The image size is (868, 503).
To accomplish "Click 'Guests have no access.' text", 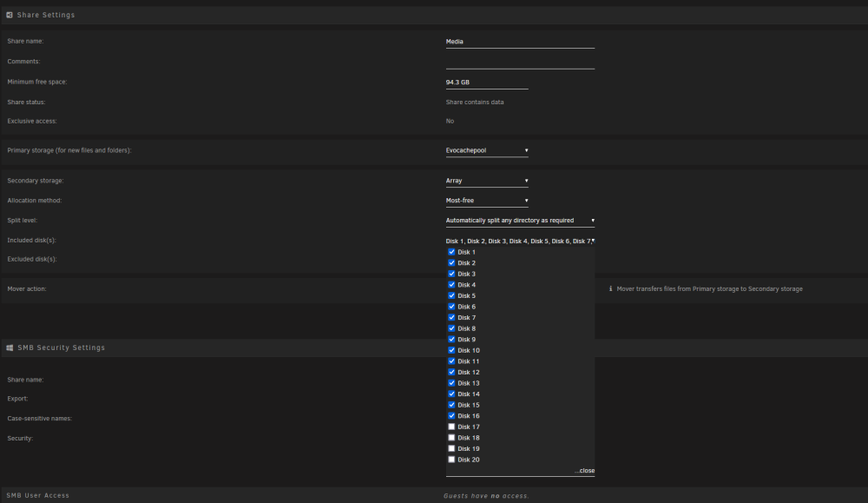I will point(486,496).
